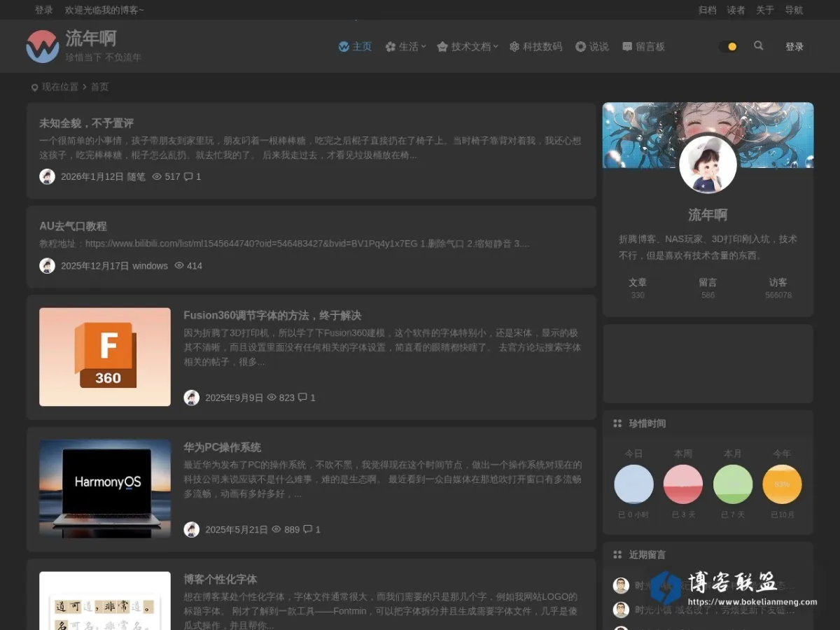Click author avatar on 未知全貌 post
Screen dimensions: 840x630
click(47, 176)
